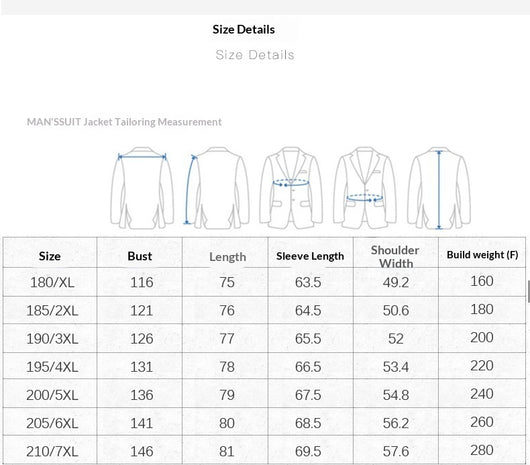The image size is (530, 465).
Task: Click length value '80'
Action: [x=227, y=423]
